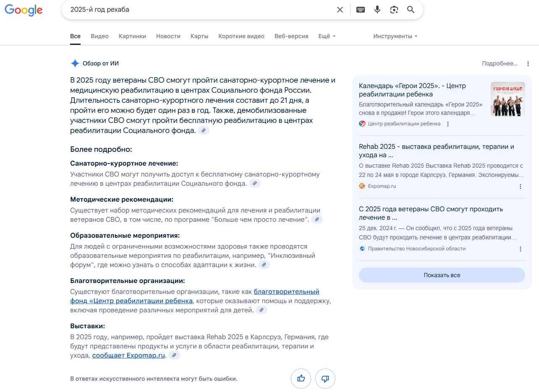Click Показать все button
This screenshot has height=392, width=539.
coord(442,275)
